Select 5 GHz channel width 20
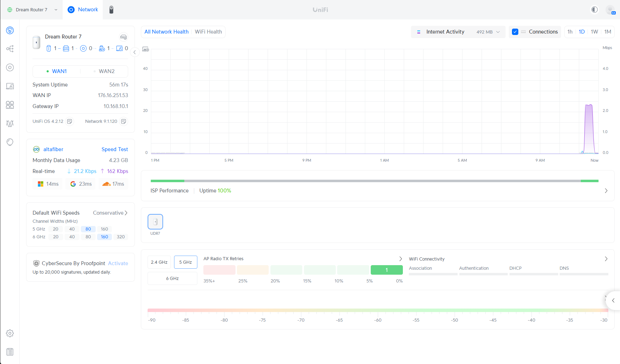This screenshot has height=364, width=620. point(56,229)
